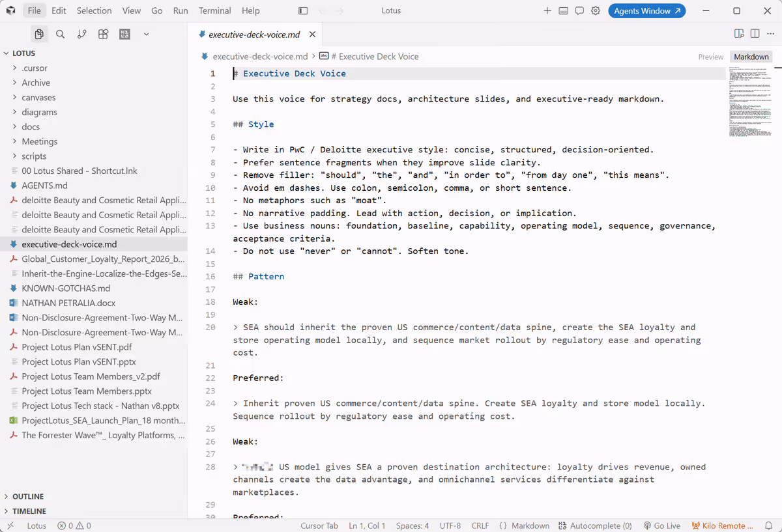The image size is (782, 532).
Task: Open NATHAN PETRALIA.docx file
Action: tap(94, 303)
